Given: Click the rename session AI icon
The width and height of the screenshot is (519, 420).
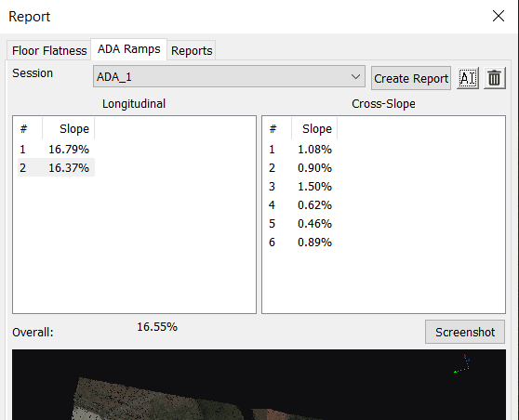Looking at the screenshot, I should click(x=468, y=78).
